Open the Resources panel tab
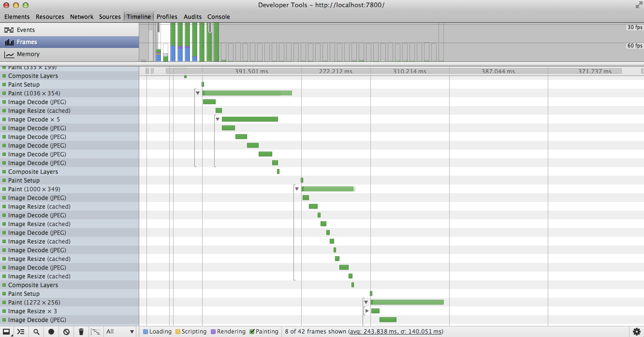 click(50, 16)
